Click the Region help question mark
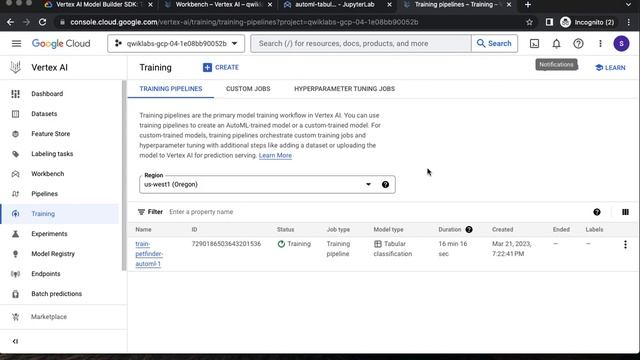 click(385, 184)
